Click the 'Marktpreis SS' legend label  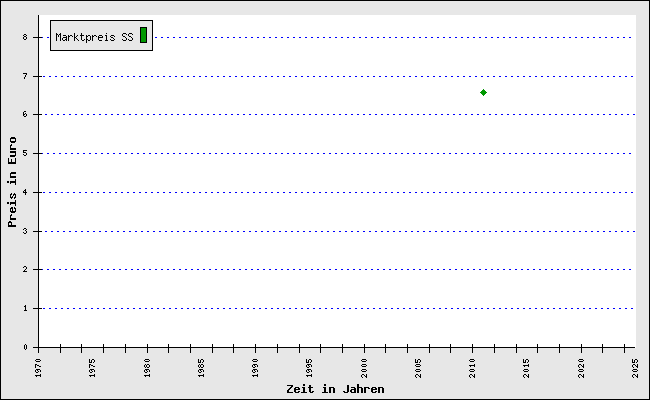coord(95,37)
